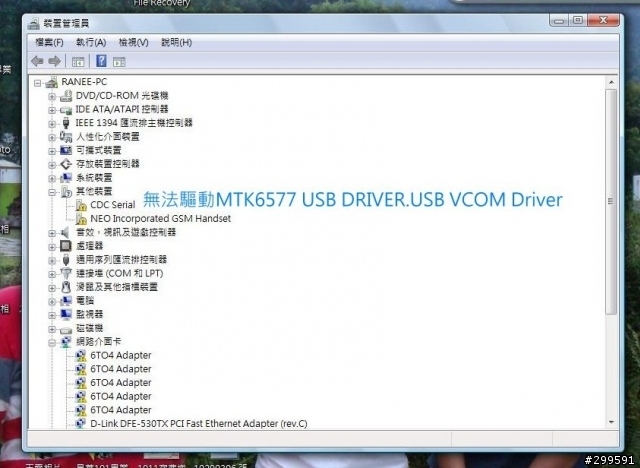Click the scrollbar up arrow

(x=611, y=82)
